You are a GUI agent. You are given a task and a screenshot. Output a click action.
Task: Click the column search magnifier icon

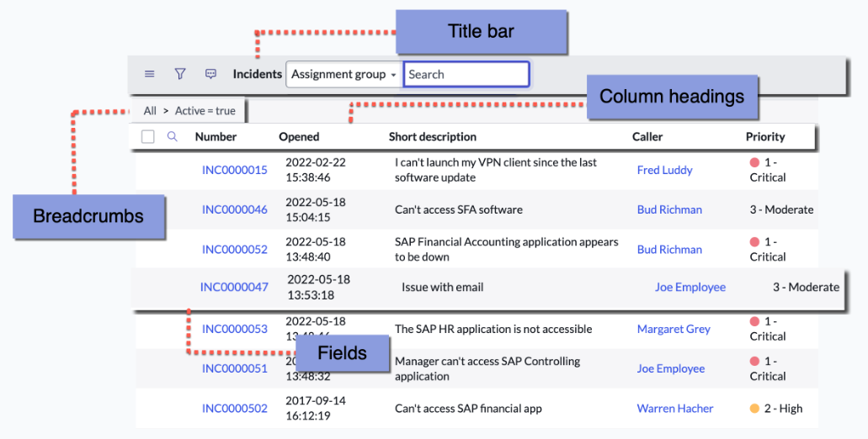click(x=172, y=136)
